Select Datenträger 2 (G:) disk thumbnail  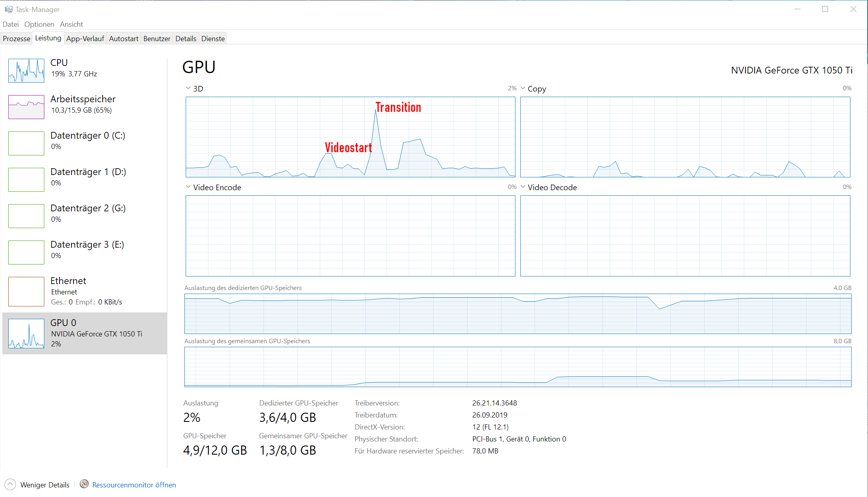coord(26,216)
